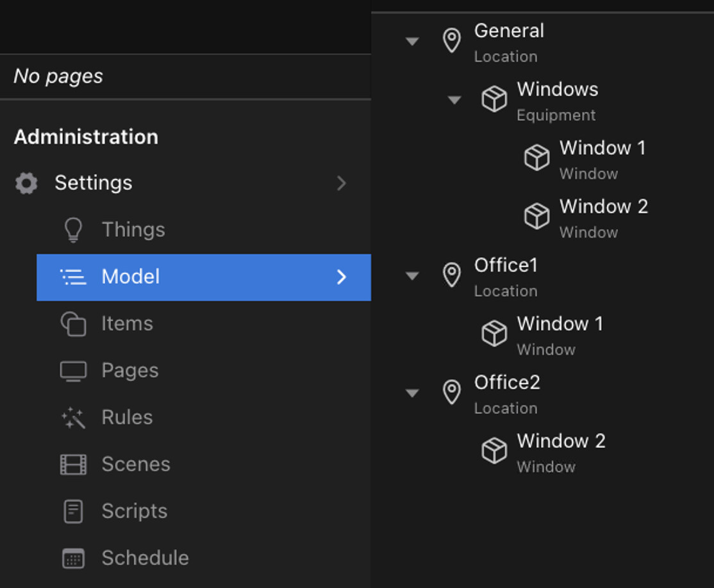Expand Settings using its right chevron
This screenshot has width=714, height=588.
pyautogui.click(x=342, y=184)
